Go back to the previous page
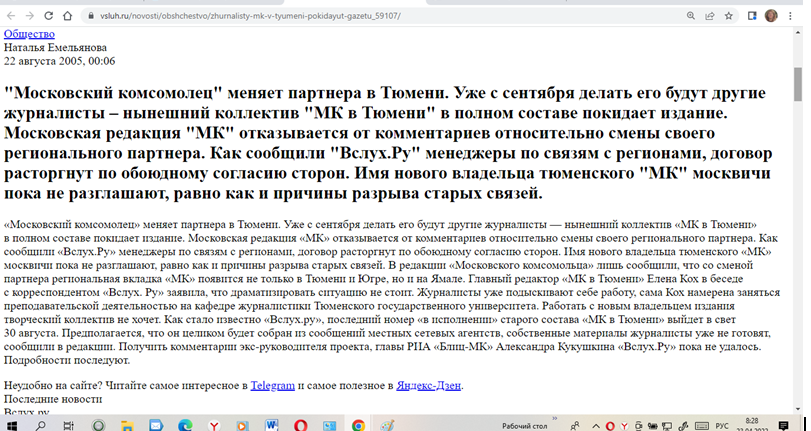Viewport: 811px width, 431px height. [11, 16]
